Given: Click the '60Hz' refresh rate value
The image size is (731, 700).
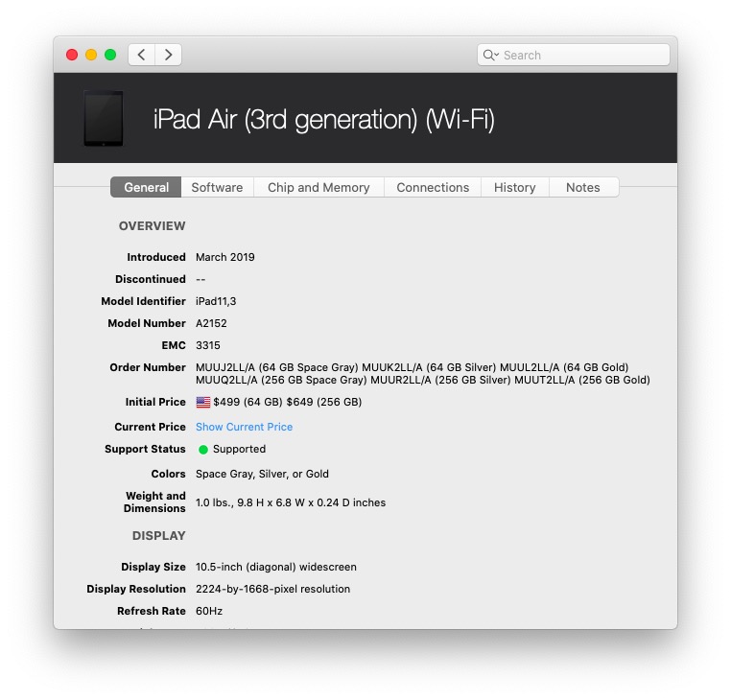Looking at the screenshot, I should [x=209, y=611].
